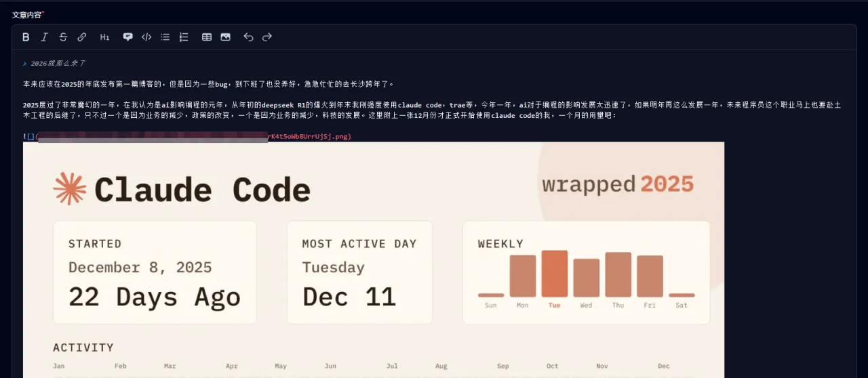Click the "Most Active Day" card in image
868x378 pixels.
tap(359, 272)
